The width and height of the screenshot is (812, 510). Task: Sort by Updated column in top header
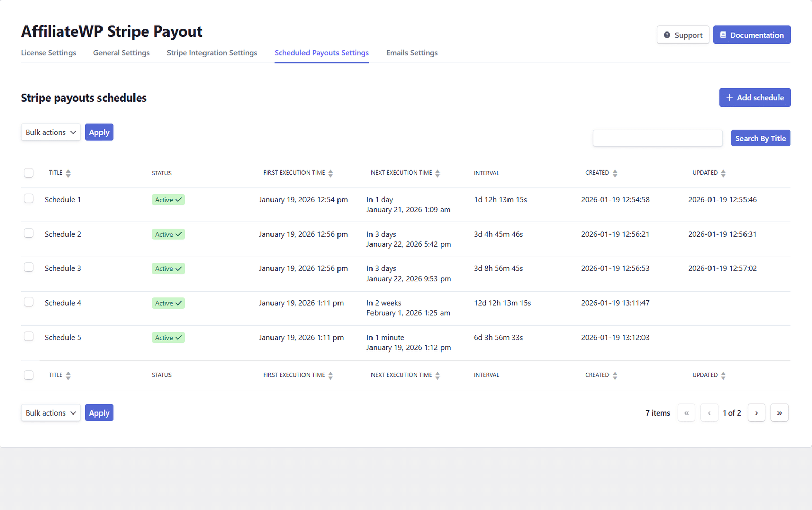tap(723, 173)
